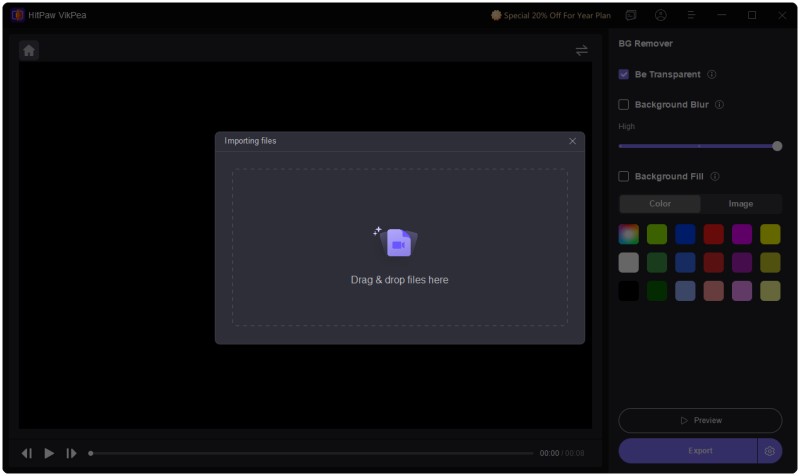
Task: Open export settings gear icon
Action: (x=769, y=451)
